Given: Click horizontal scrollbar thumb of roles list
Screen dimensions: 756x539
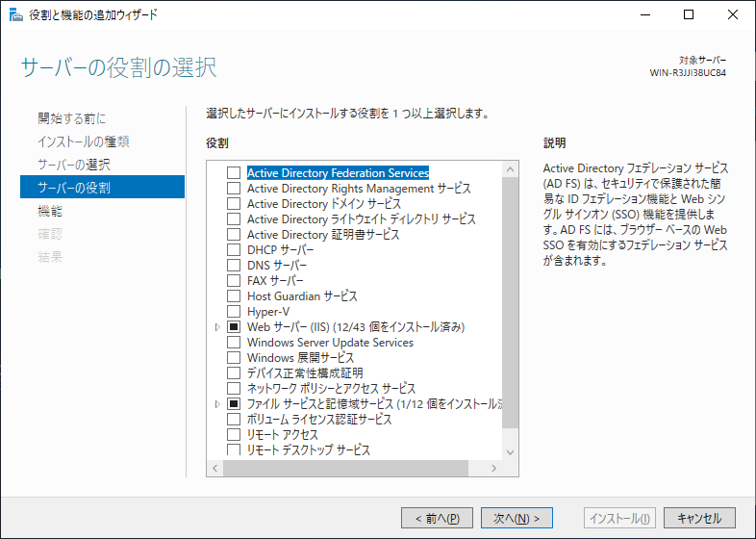Looking at the screenshot, I should point(345,468).
